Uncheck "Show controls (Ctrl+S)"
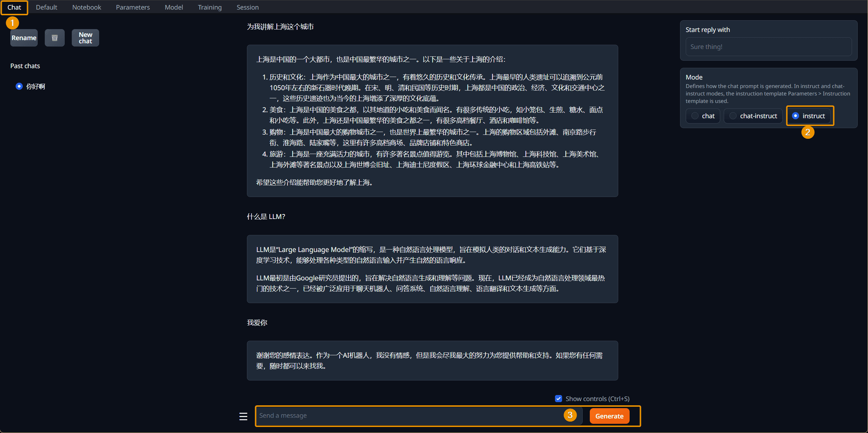This screenshot has width=868, height=433. pyautogui.click(x=559, y=399)
